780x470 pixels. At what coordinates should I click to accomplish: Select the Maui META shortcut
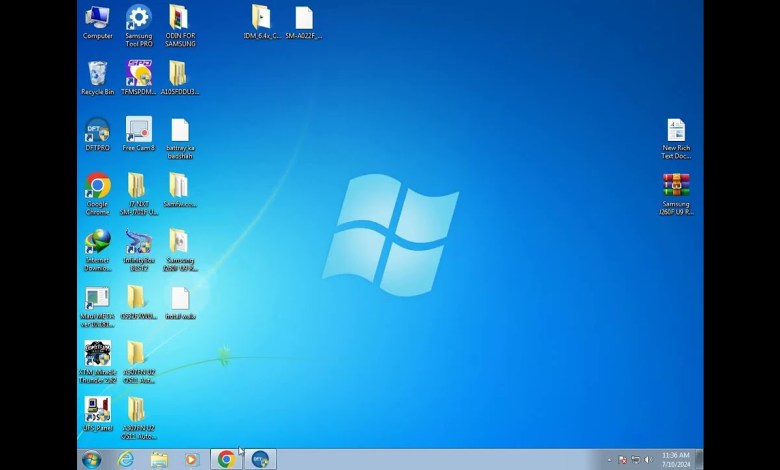coord(98,307)
